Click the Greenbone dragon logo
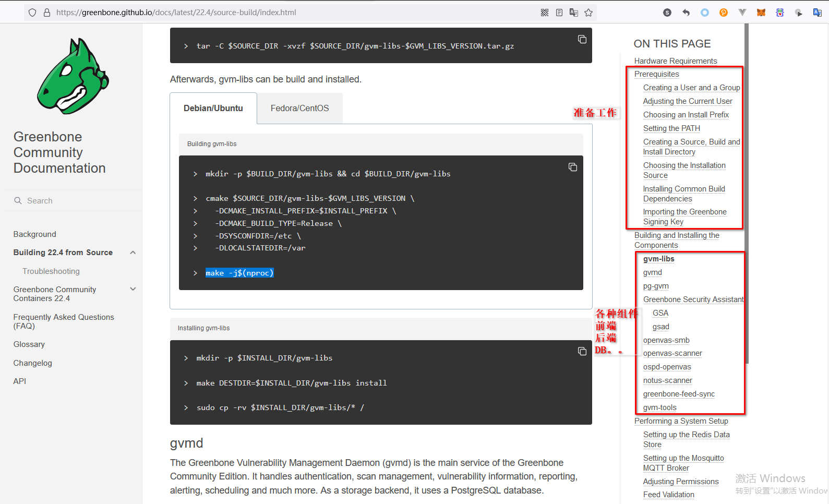Screen dimensions: 829x504 (73, 76)
